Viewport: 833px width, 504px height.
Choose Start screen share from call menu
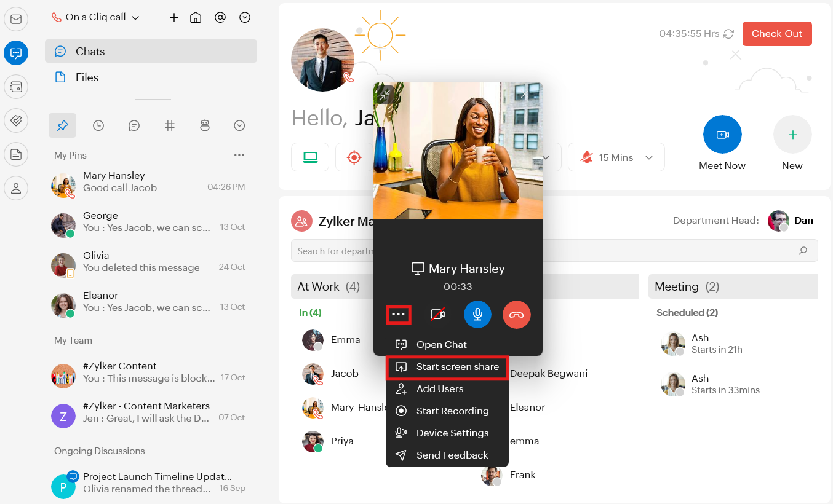click(447, 366)
